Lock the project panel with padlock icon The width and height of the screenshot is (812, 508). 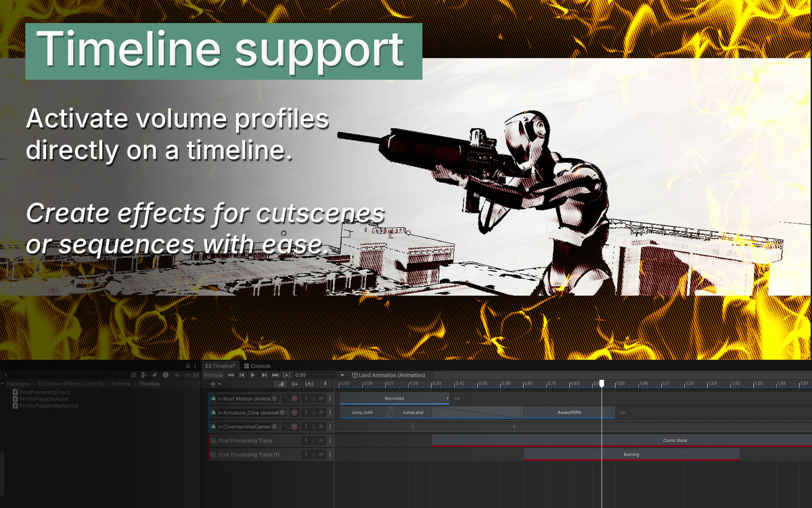coord(187,366)
